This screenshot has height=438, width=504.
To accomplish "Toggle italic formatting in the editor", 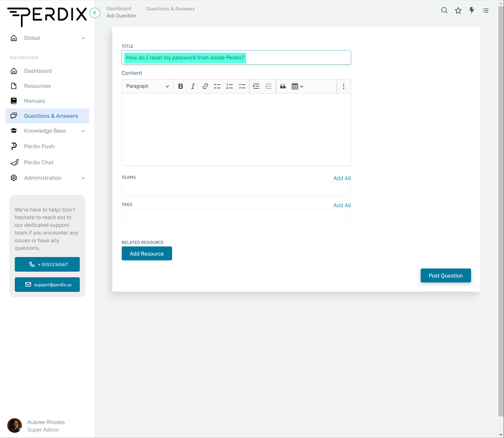I will coord(193,86).
